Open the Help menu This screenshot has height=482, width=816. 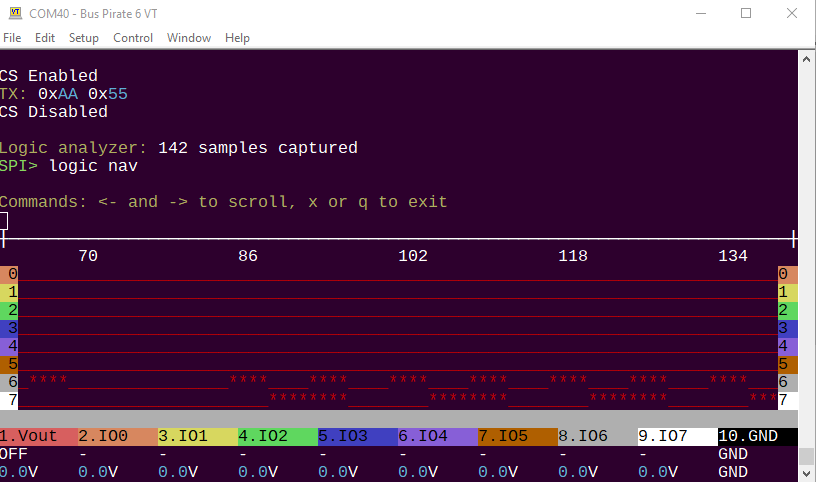(x=237, y=38)
